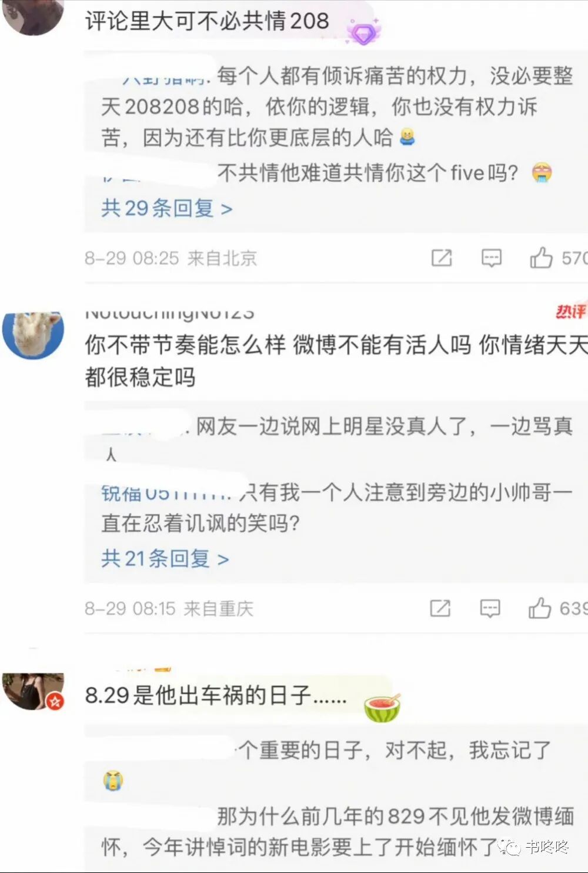Screen dimensions: 588x873
Task: Tap the comment 8.29是他出车祸的日子
Action: click(x=216, y=695)
